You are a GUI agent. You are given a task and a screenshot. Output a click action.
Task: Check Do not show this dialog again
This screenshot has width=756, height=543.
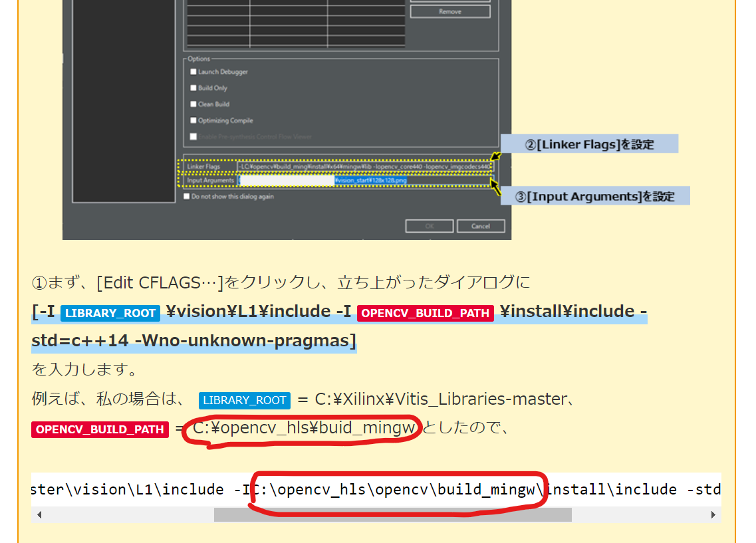point(187,196)
